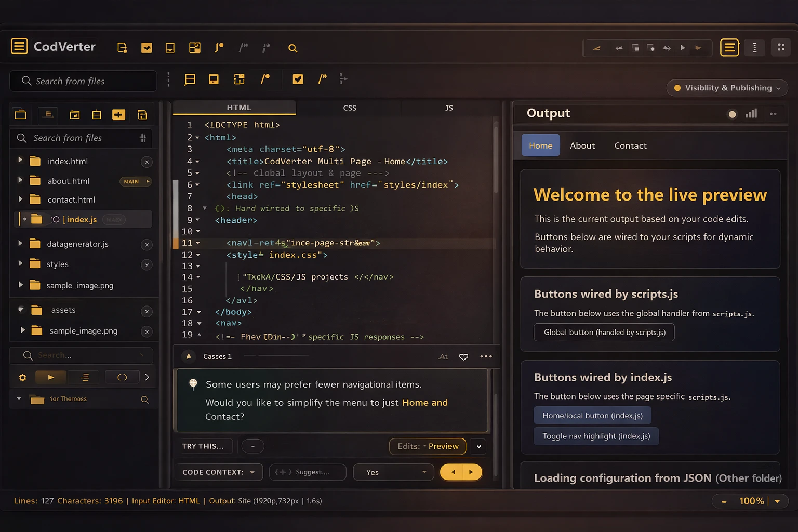Toggle the Casses 1 collapse triangle

point(189,356)
